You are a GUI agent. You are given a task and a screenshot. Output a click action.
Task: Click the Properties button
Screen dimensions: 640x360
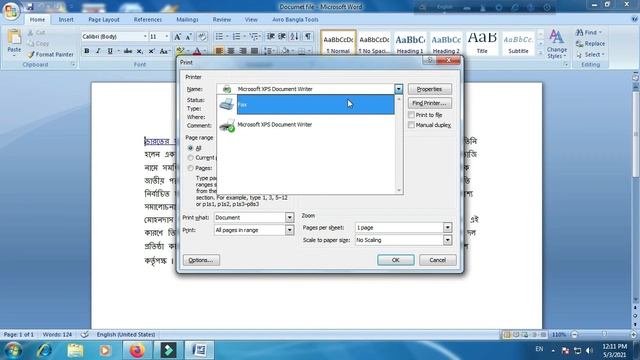point(429,89)
